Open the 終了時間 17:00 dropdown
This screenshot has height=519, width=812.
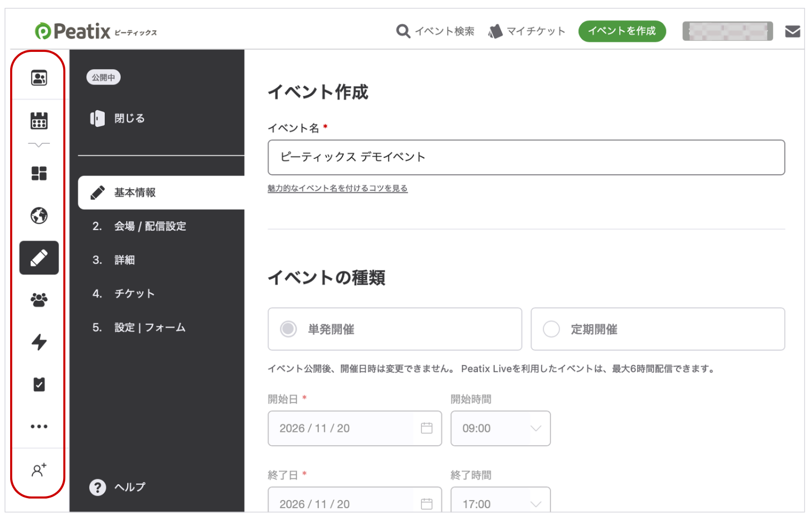click(x=501, y=500)
